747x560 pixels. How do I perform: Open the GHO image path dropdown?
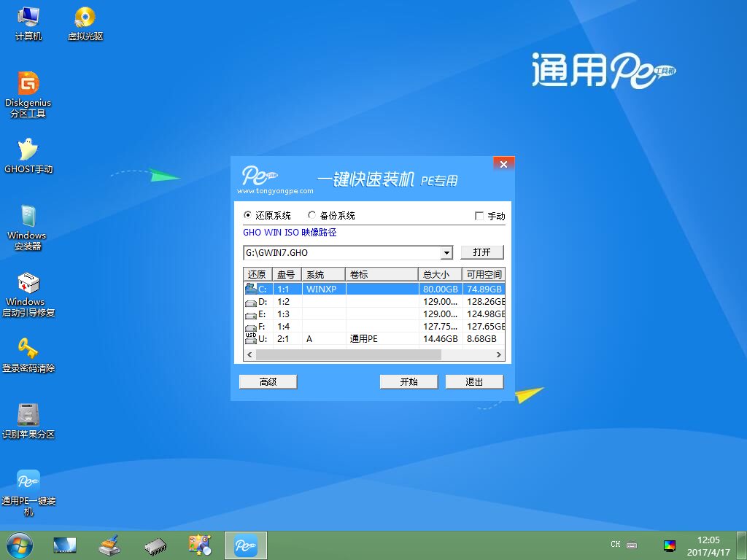click(x=447, y=252)
